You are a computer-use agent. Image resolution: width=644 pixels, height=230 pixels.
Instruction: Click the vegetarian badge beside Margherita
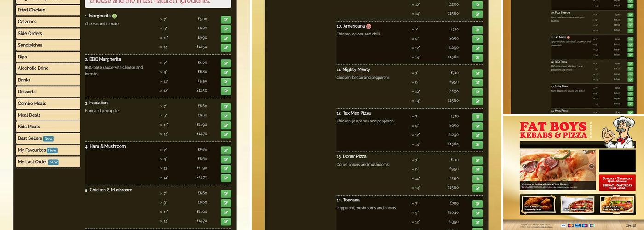pyautogui.click(x=115, y=16)
